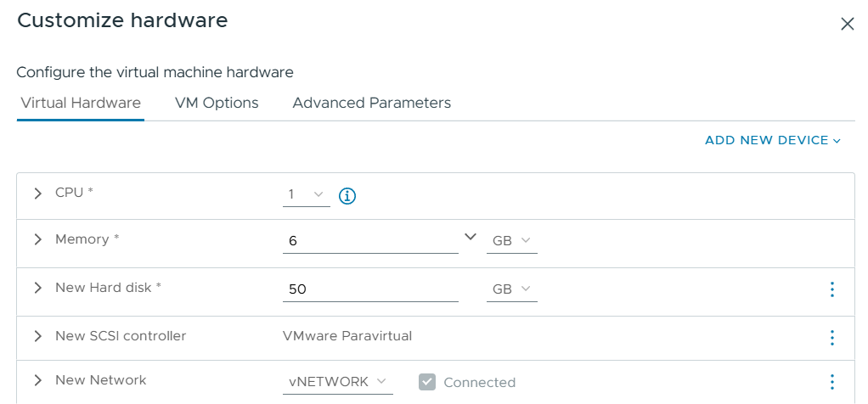Open the memory size preset arrow
This screenshot has width=868, height=404.
[471, 237]
